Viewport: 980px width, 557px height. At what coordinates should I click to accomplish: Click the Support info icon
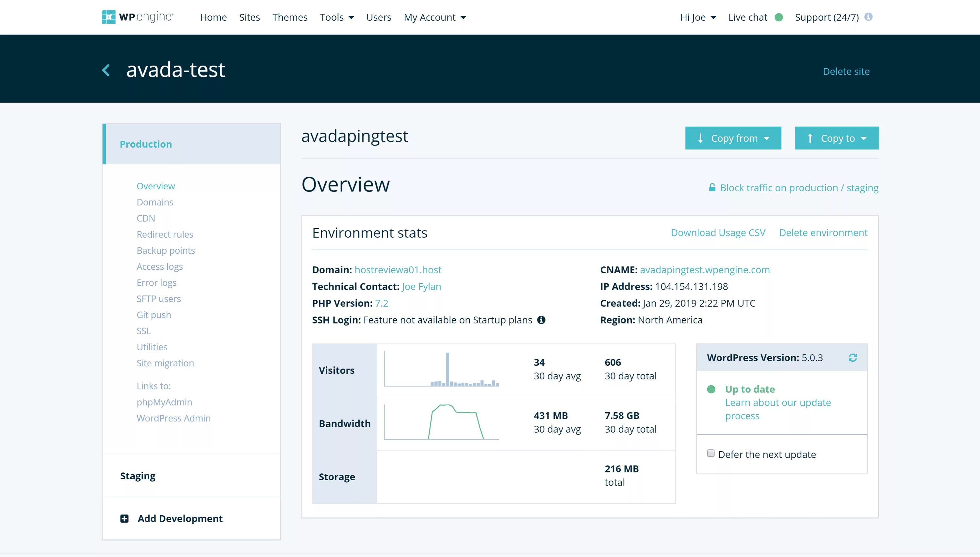868,17
